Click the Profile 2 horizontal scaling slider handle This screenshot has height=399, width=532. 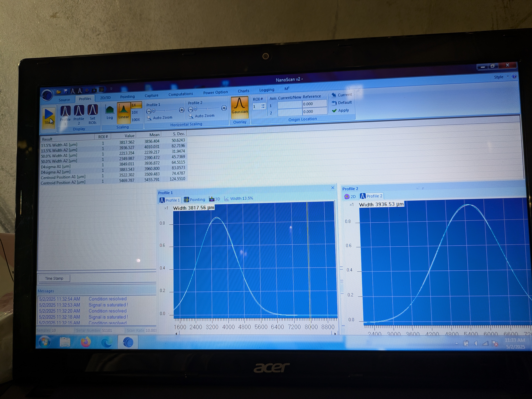click(196, 109)
